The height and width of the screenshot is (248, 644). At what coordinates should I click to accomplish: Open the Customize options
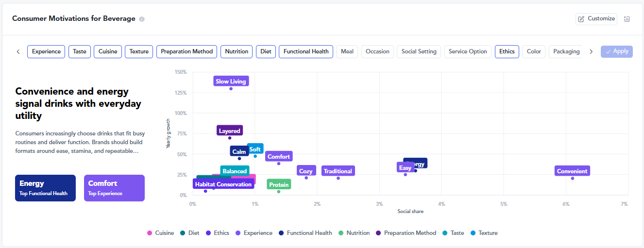[596, 19]
